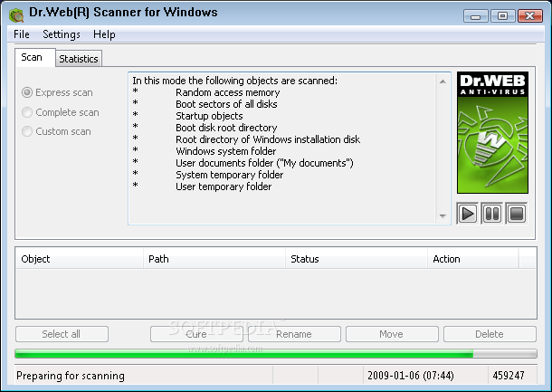
Task: Open the File menu
Action: [x=22, y=34]
